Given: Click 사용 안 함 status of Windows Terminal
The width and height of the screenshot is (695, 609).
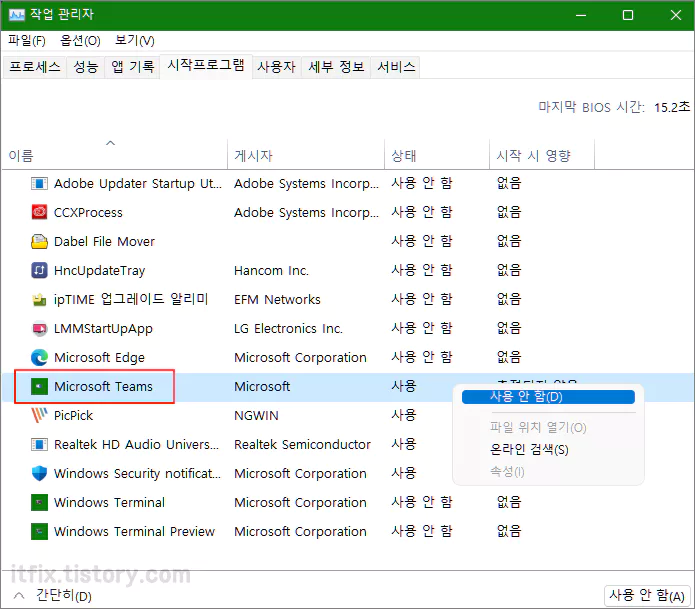Looking at the screenshot, I should [422, 502].
